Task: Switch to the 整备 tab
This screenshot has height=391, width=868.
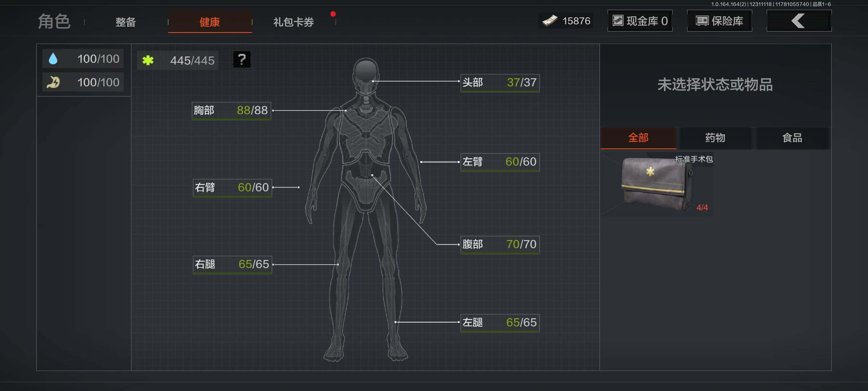Action: coord(125,22)
